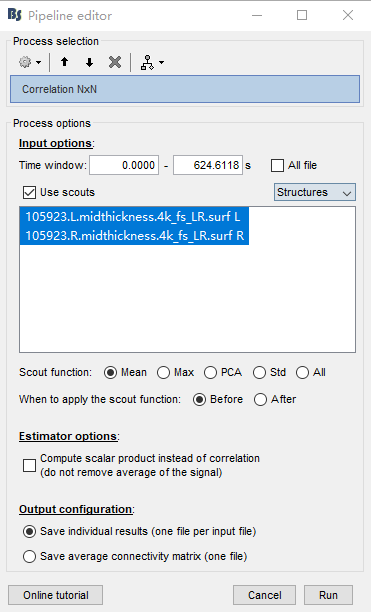
Task: Enable compute scalar product checkbox
Action: pos(30,465)
